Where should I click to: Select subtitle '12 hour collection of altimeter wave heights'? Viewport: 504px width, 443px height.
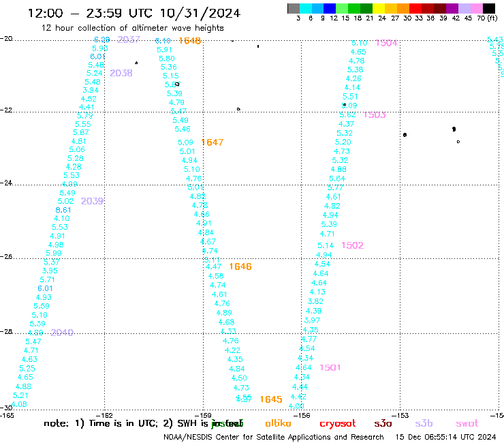click(x=132, y=28)
